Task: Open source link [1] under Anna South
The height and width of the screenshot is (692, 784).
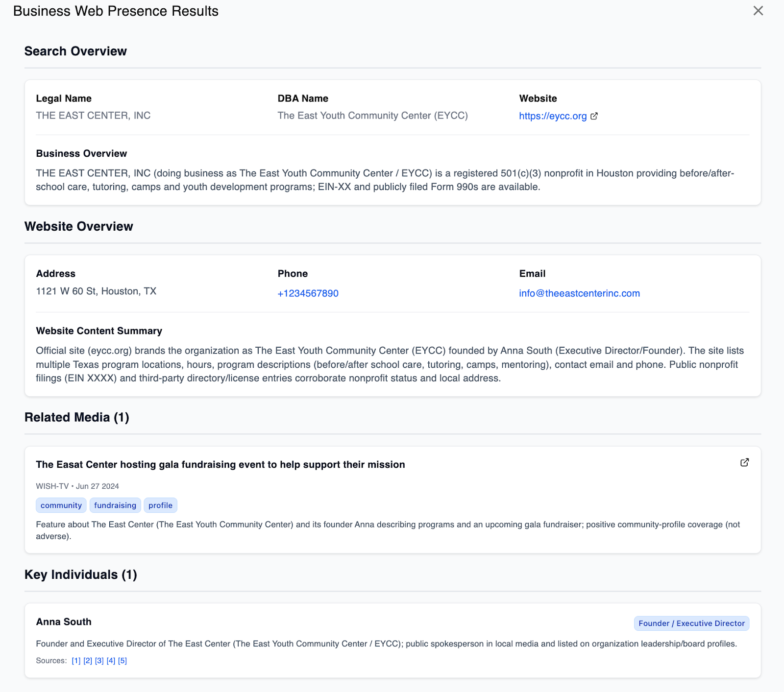Action: point(75,660)
